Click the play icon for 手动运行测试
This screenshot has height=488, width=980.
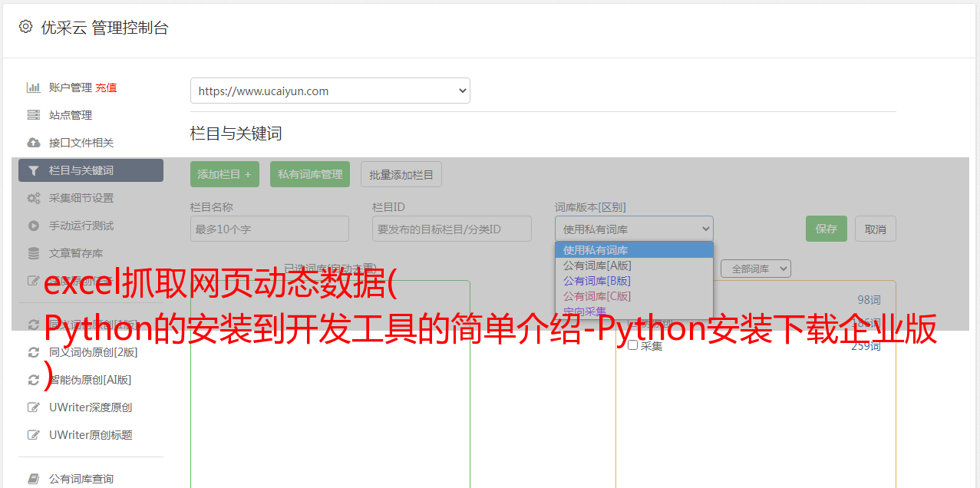click(33, 226)
